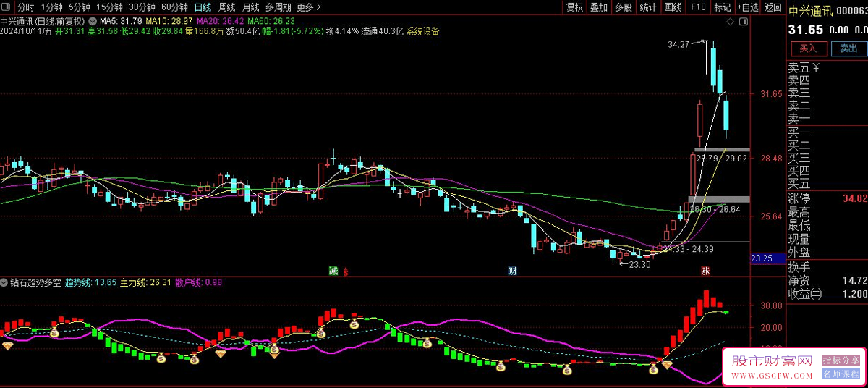Open the F10 company info
This screenshot has width=868, height=388.
coord(698,7)
